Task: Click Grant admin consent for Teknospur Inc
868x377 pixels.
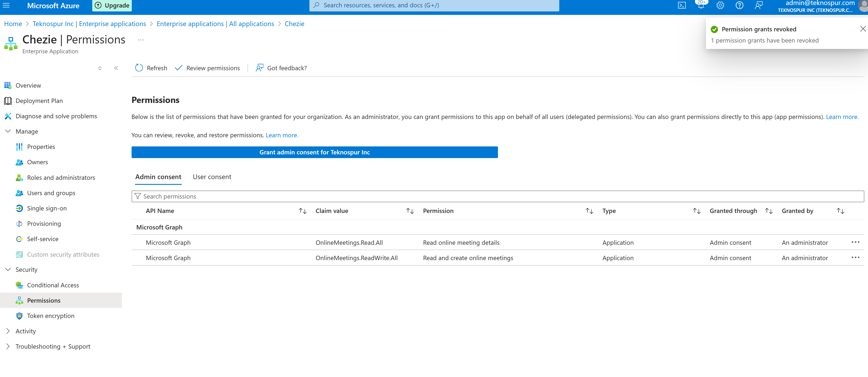Action: click(x=314, y=152)
